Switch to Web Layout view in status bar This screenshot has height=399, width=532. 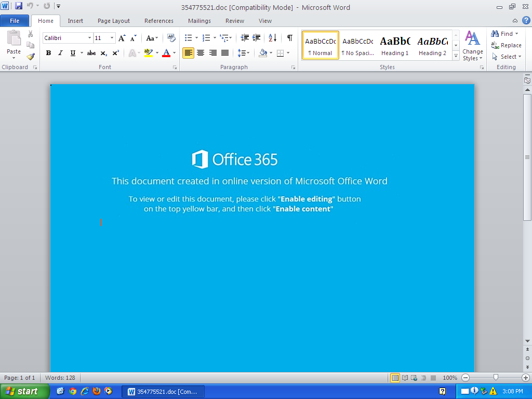point(414,378)
